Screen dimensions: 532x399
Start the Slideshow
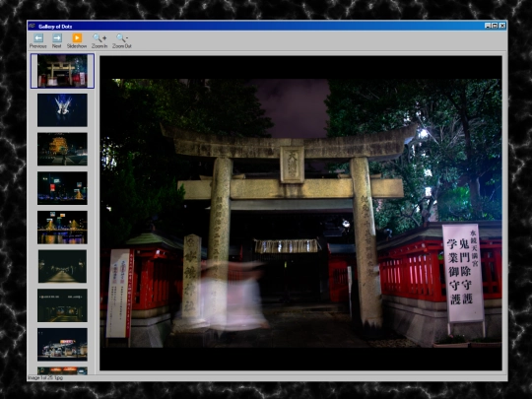pyautogui.click(x=77, y=41)
